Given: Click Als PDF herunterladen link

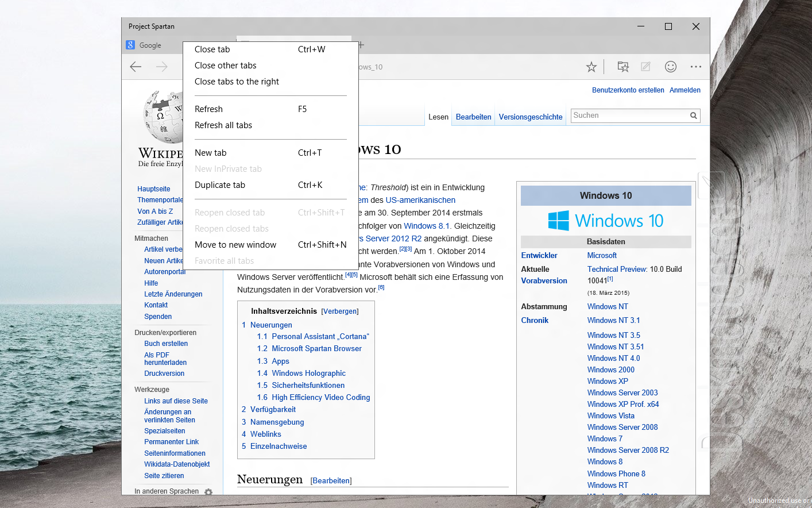Looking at the screenshot, I should pos(165,359).
